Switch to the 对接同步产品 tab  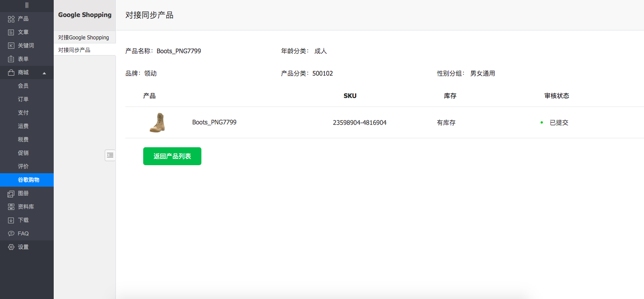point(74,50)
